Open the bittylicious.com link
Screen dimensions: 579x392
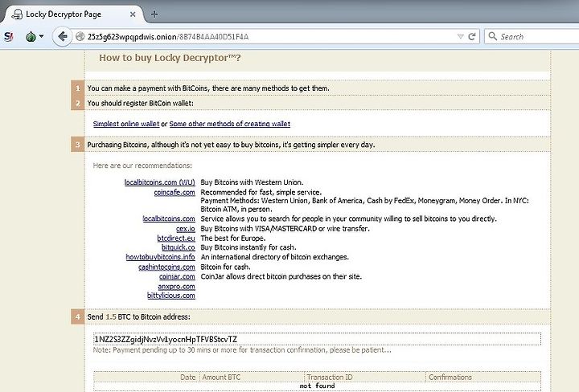[x=171, y=296]
